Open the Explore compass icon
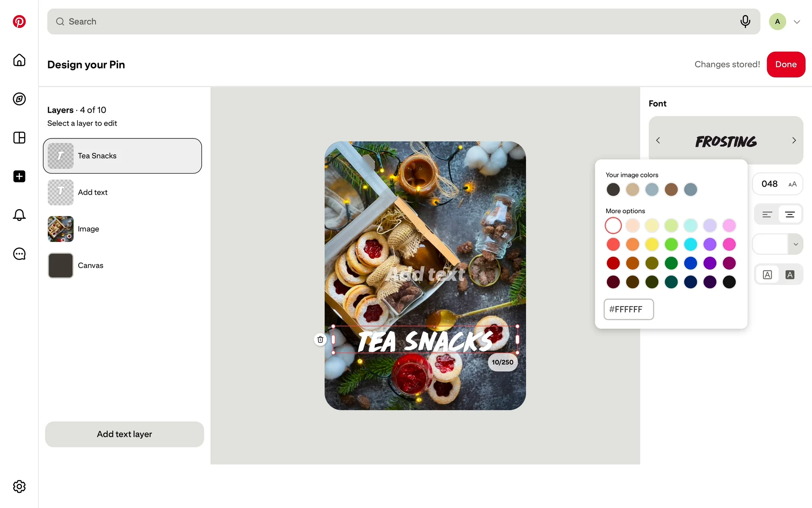 [19, 99]
